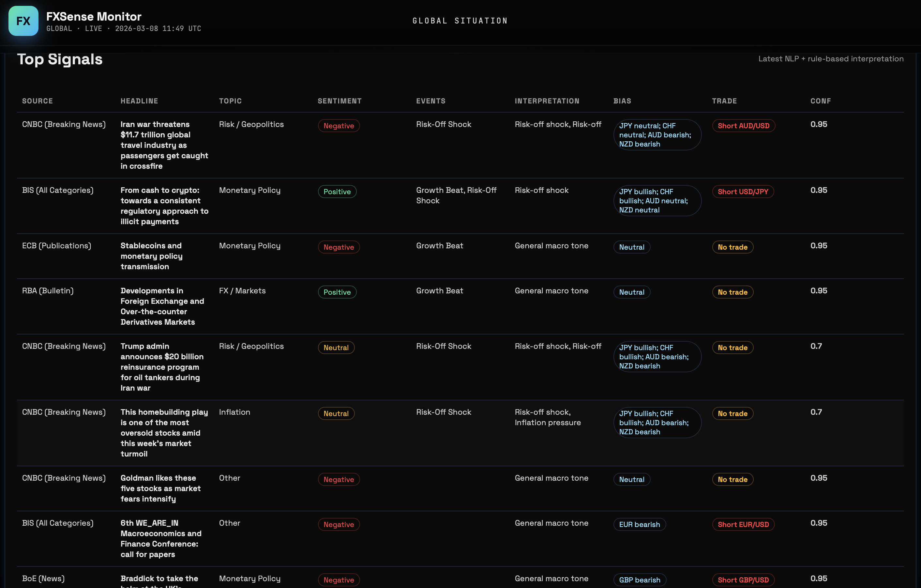
Task: Open the Iran war travel industry headline
Action: coord(164,145)
